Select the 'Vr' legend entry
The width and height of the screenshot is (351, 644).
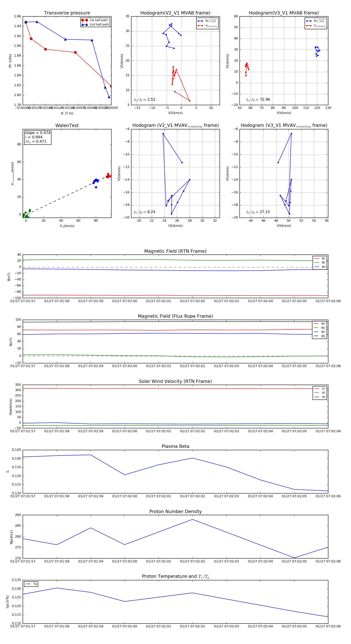320,389
